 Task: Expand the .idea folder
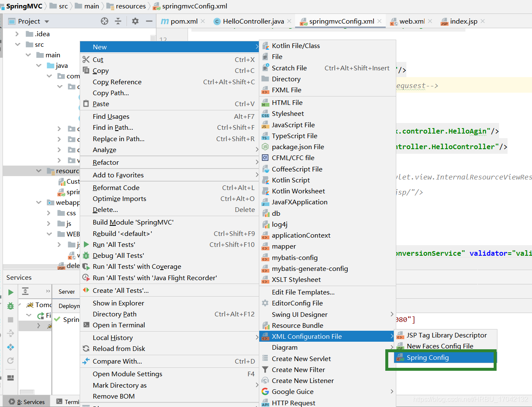(17, 34)
